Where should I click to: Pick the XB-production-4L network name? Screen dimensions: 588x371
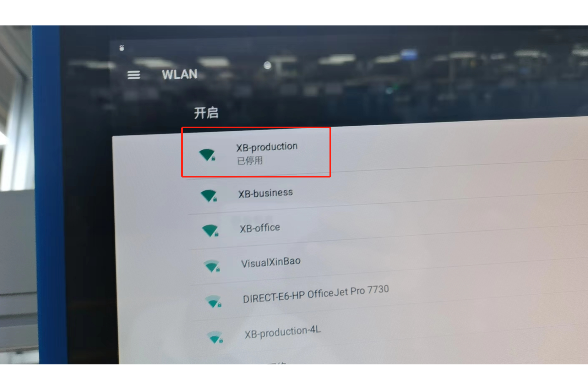[283, 332]
